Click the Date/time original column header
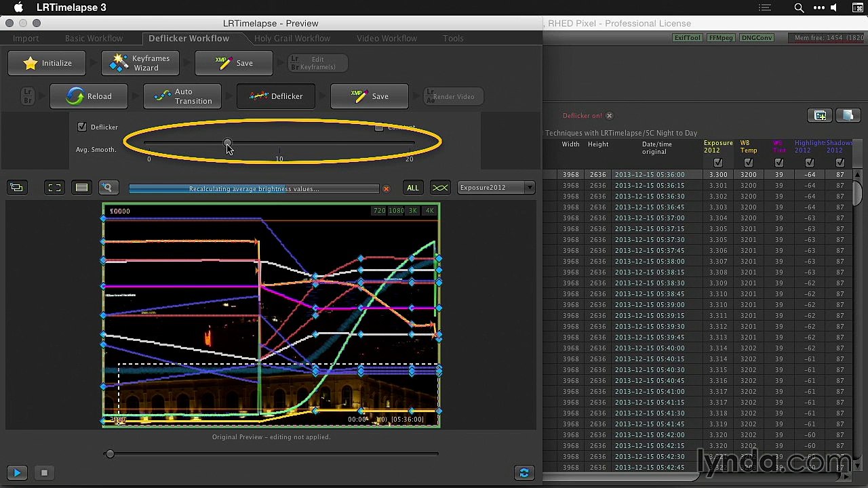This screenshot has width=868, height=488. (657, 148)
